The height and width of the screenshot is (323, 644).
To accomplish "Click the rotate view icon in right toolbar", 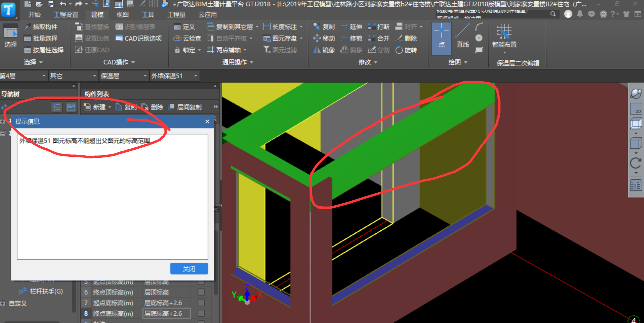I will 636,163.
